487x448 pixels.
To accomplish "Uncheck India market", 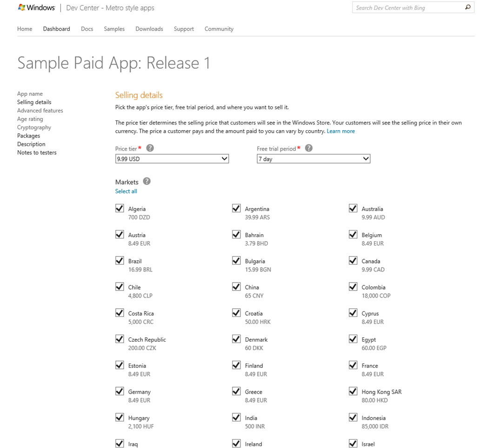I will pos(236,417).
